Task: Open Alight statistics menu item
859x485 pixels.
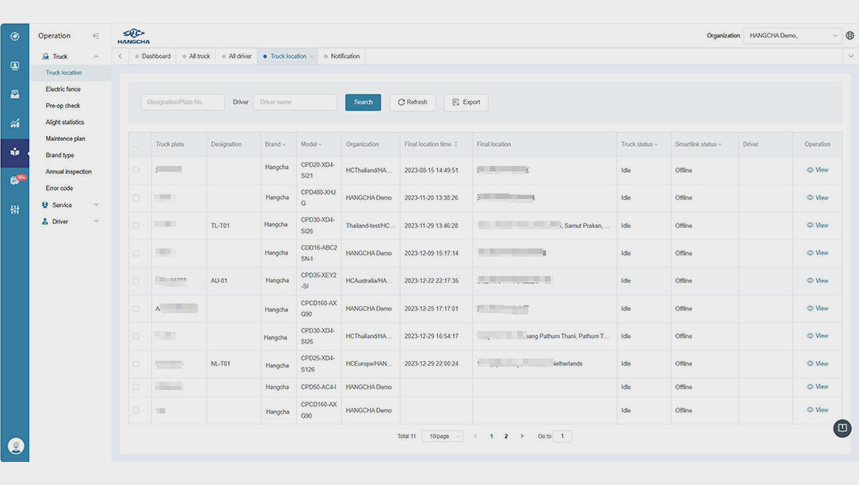Action: 65,122
